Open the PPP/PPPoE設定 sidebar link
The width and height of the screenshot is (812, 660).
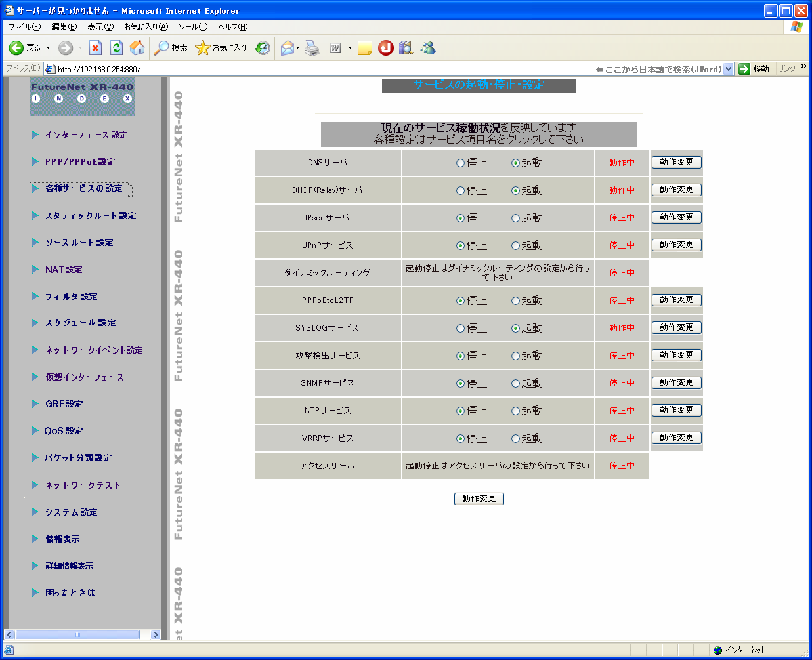coord(80,161)
